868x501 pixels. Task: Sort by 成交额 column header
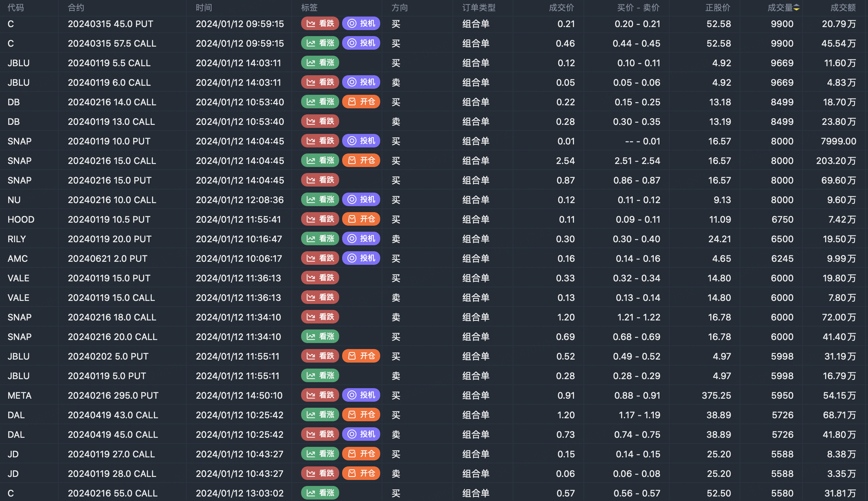coord(843,8)
